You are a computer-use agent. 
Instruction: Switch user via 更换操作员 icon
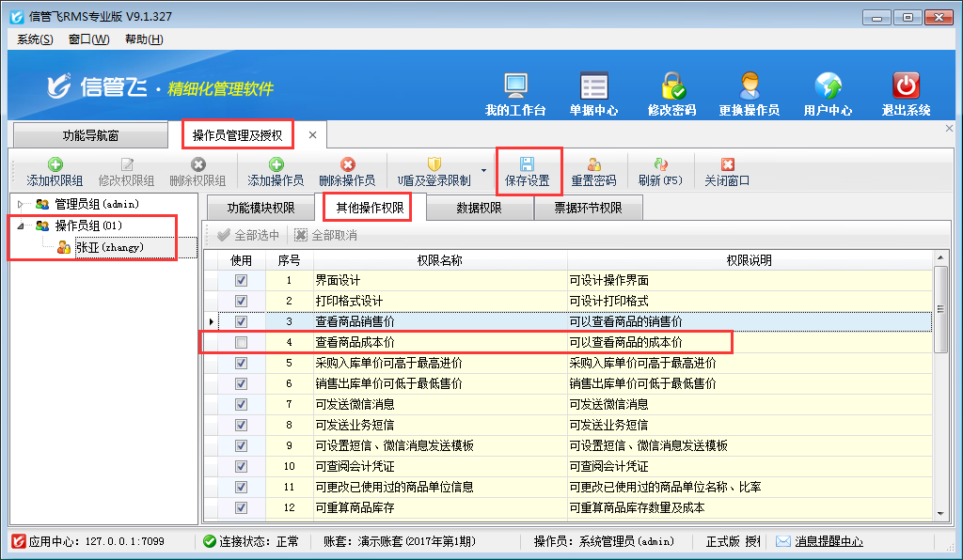[x=750, y=87]
